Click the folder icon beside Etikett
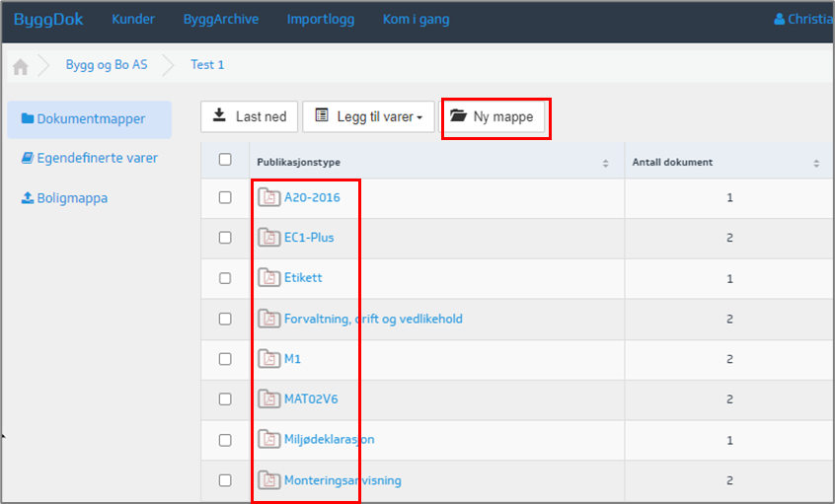835x504 pixels. (268, 278)
